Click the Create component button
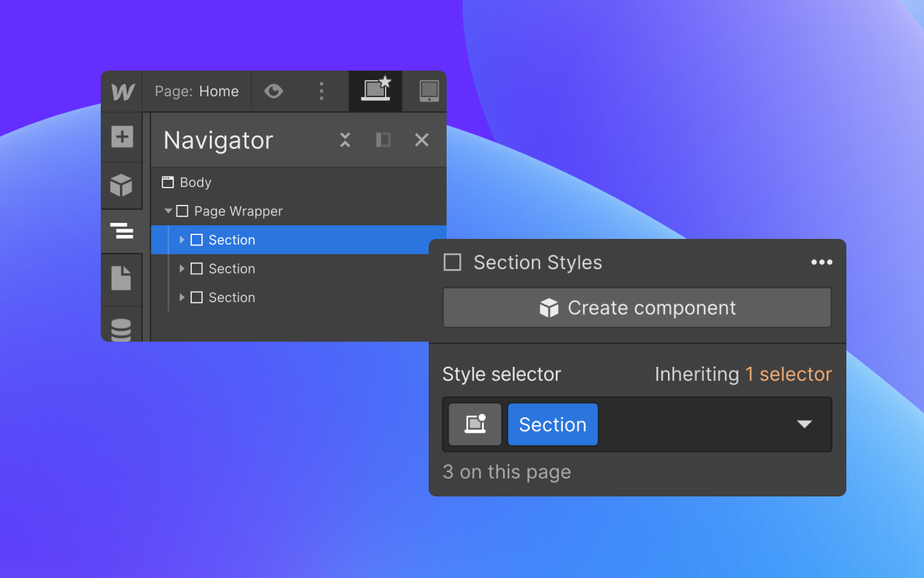Screen dimensions: 924x578 click(637, 308)
